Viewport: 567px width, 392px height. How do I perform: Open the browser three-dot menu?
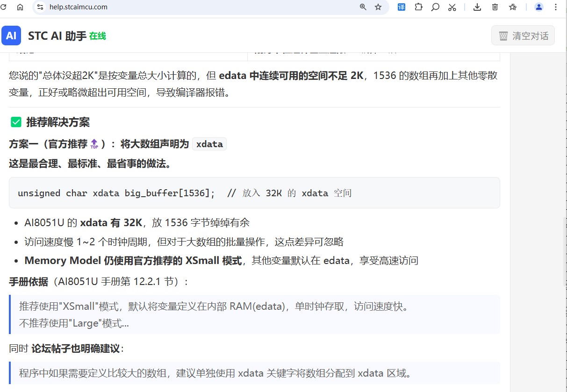pyautogui.click(x=556, y=7)
